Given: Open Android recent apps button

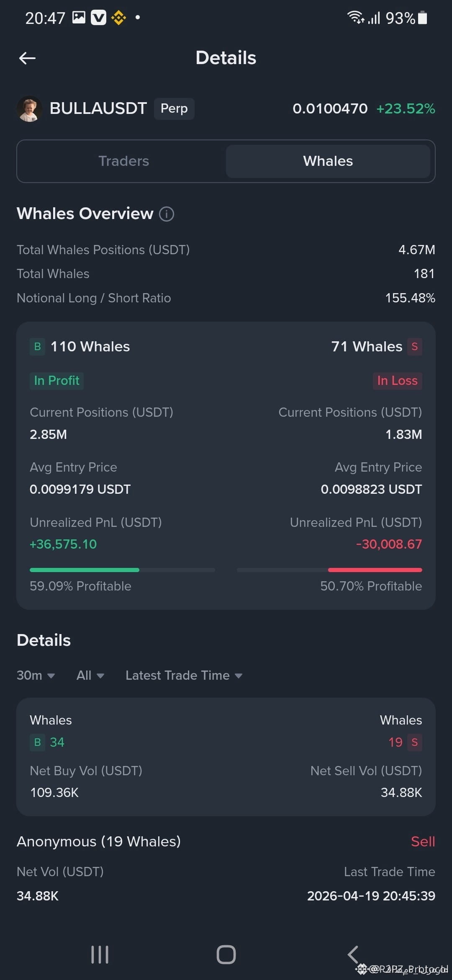Looking at the screenshot, I should [100, 954].
